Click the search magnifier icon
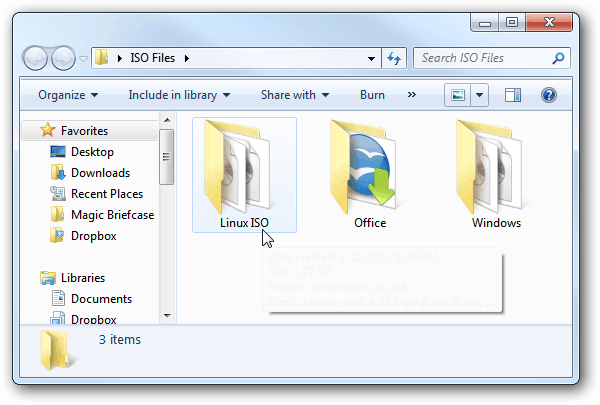Image resolution: width=600 pixels, height=405 pixels. [x=558, y=58]
